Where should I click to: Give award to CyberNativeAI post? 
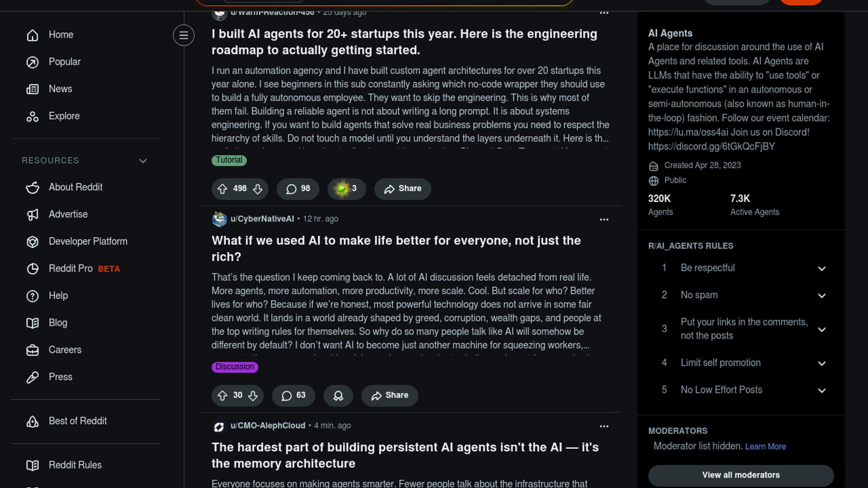(338, 396)
